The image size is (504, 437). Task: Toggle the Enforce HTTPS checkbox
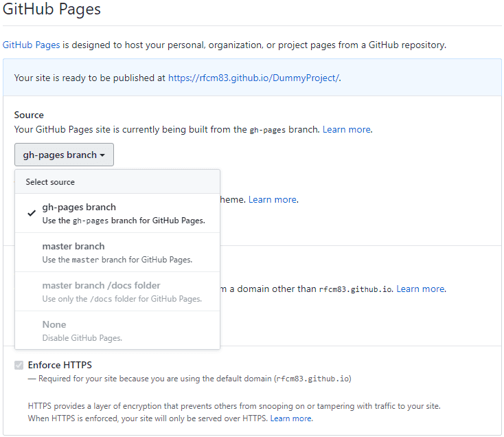coord(19,366)
